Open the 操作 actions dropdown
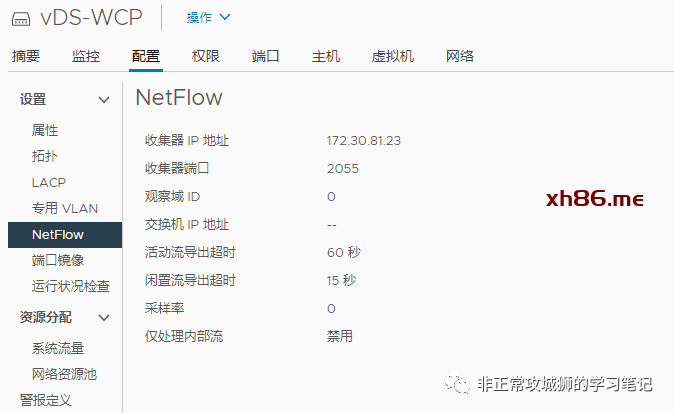This screenshot has height=413, width=674. 208,17
